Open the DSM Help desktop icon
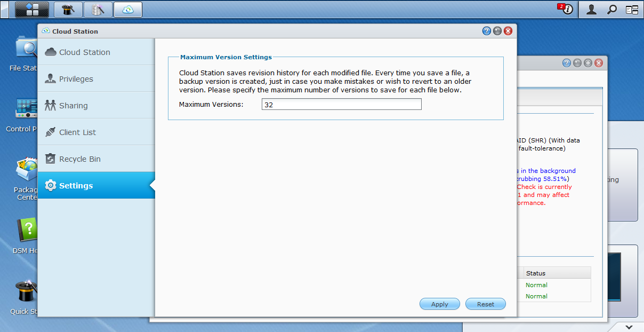Screen dimensions: 644x332 coord(25,236)
